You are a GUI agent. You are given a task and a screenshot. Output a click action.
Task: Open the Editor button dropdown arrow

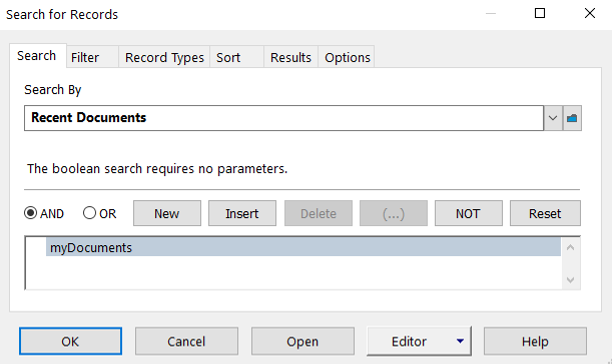point(460,341)
